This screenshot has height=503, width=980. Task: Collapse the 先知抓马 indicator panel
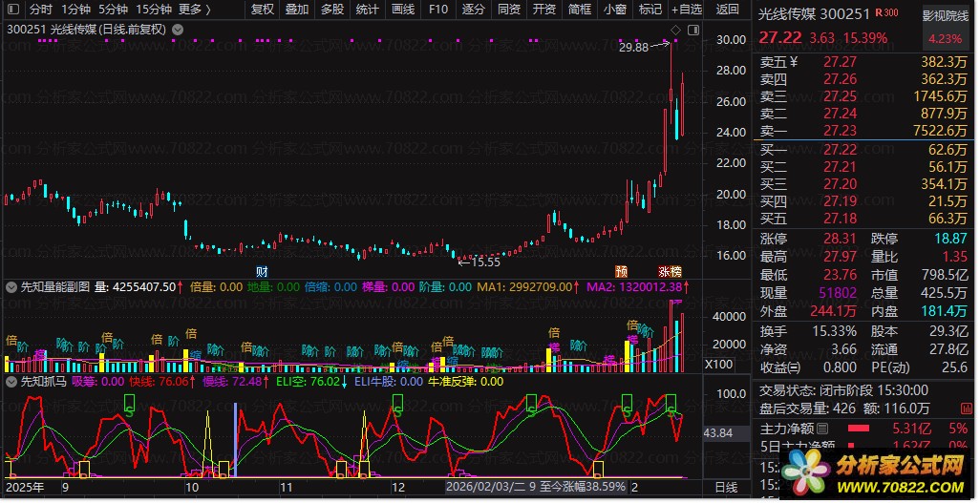click(x=11, y=382)
